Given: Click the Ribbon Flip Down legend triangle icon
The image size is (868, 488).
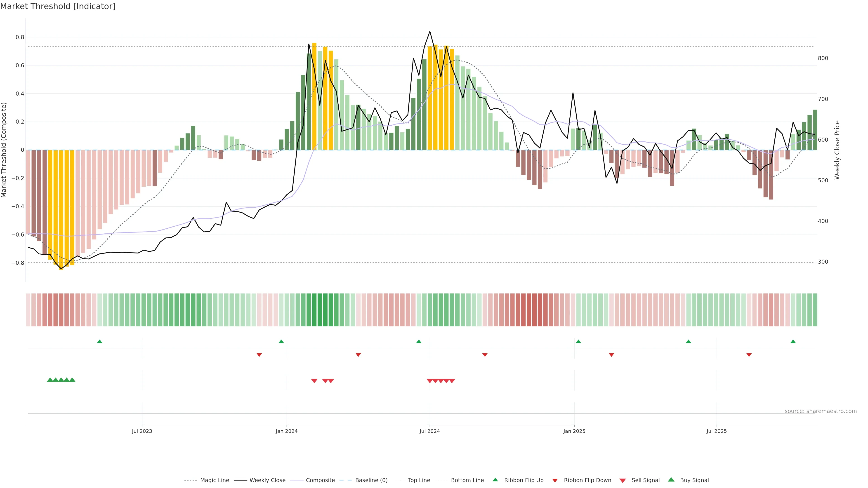Looking at the screenshot, I should click(x=555, y=480).
